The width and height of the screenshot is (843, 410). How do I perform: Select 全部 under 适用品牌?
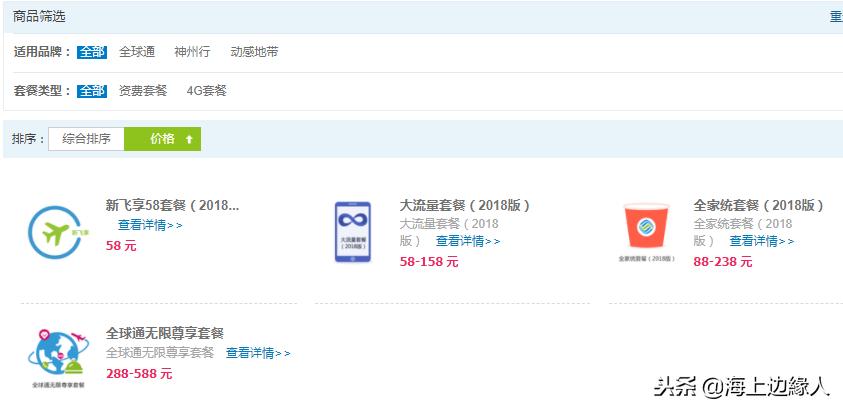[92, 52]
